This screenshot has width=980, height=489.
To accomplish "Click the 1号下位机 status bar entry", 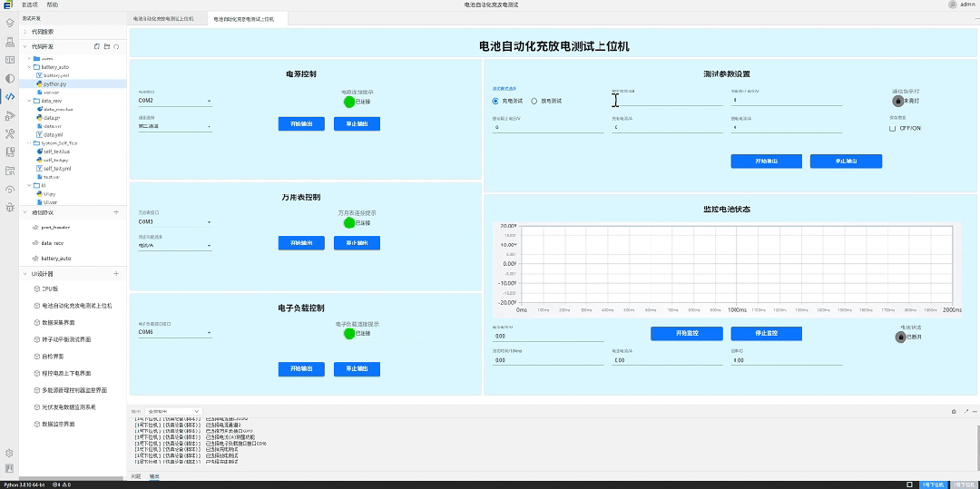I will point(935,484).
